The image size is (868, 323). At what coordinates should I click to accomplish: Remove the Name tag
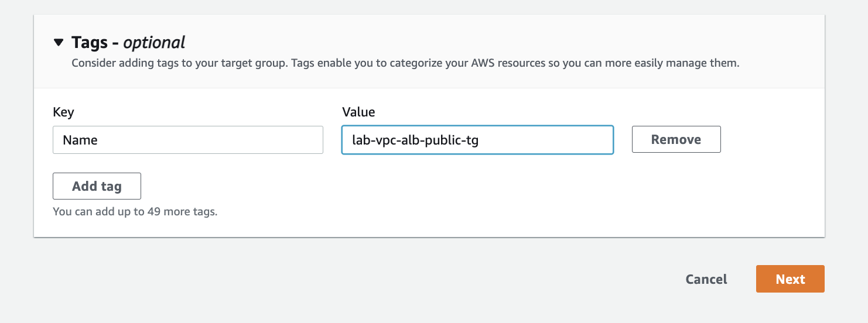tap(676, 140)
